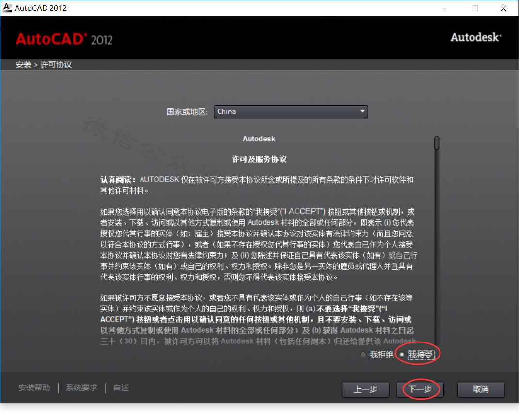Screen dimensions: 519x420
Task: Click the Autodesk title above the agreement
Action: [x=259, y=139]
